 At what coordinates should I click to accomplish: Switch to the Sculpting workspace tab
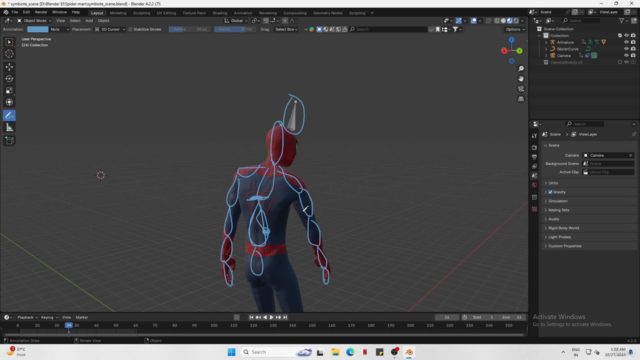coord(142,13)
